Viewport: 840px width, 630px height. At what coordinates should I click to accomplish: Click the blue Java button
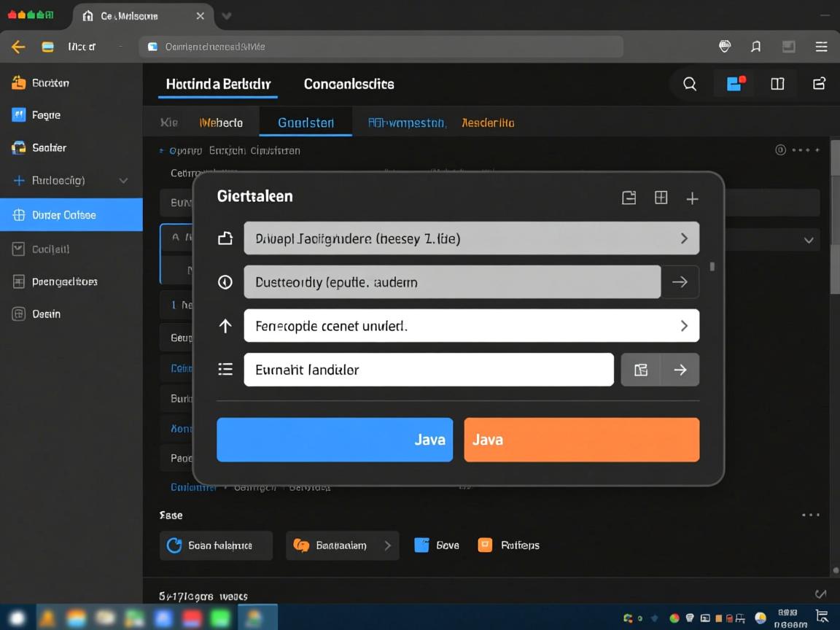pos(335,440)
